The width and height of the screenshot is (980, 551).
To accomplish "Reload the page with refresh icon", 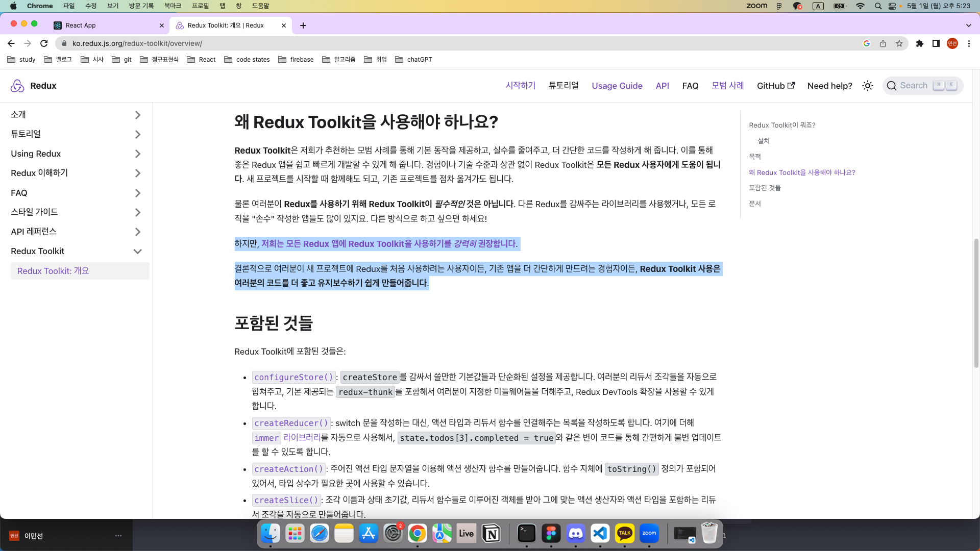I will tap(44, 43).
